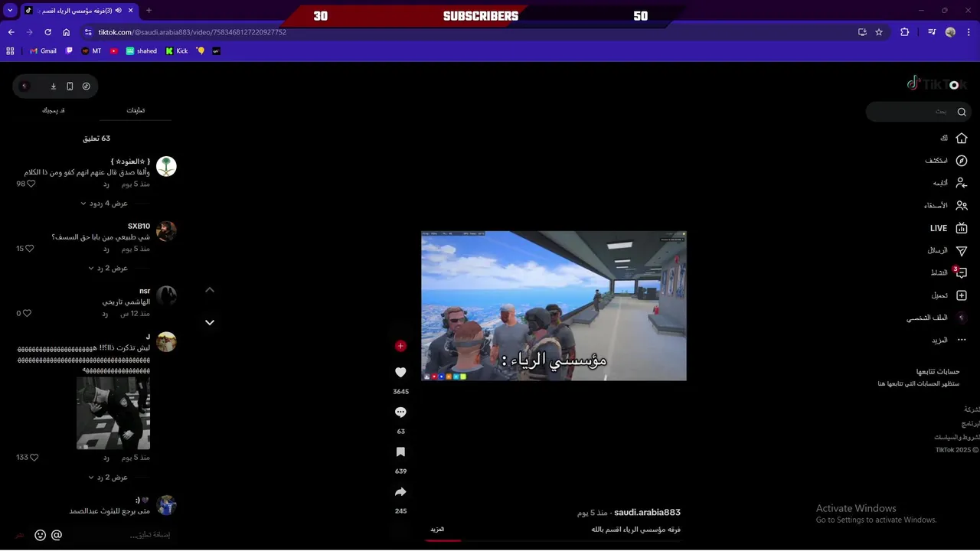This screenshot has width=980, height=551.
Task: Share the video with the arrow icon
Action: (400, 492)
